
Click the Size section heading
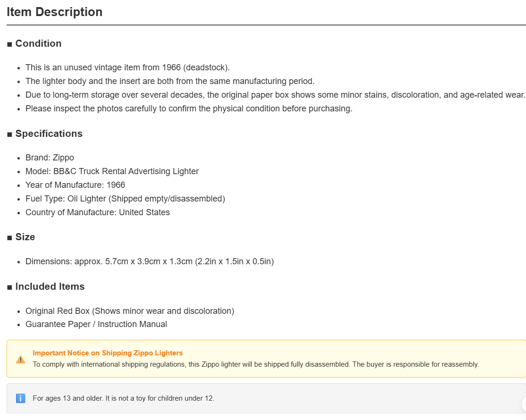[x=25, y=237]
